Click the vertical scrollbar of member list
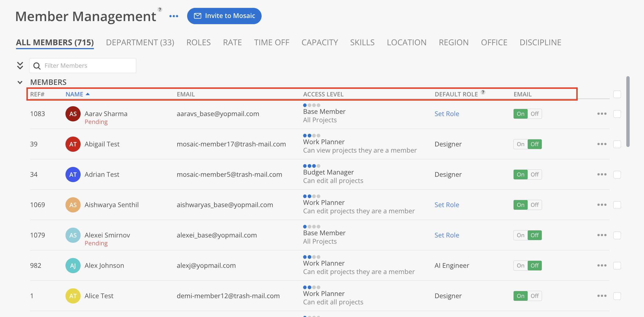This screenshot has height=317, width=644. [x=628, y=111]
